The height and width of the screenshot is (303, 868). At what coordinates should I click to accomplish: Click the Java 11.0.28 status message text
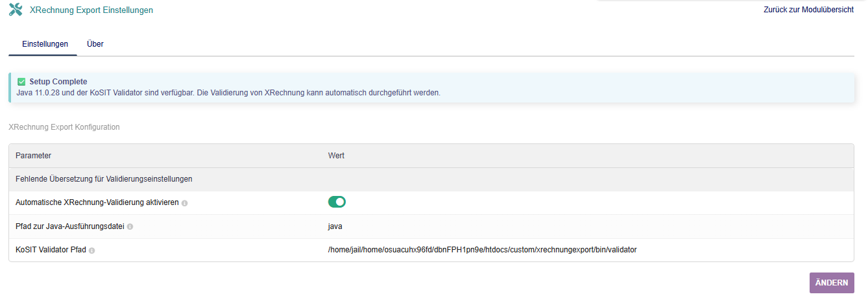(228, 93)
